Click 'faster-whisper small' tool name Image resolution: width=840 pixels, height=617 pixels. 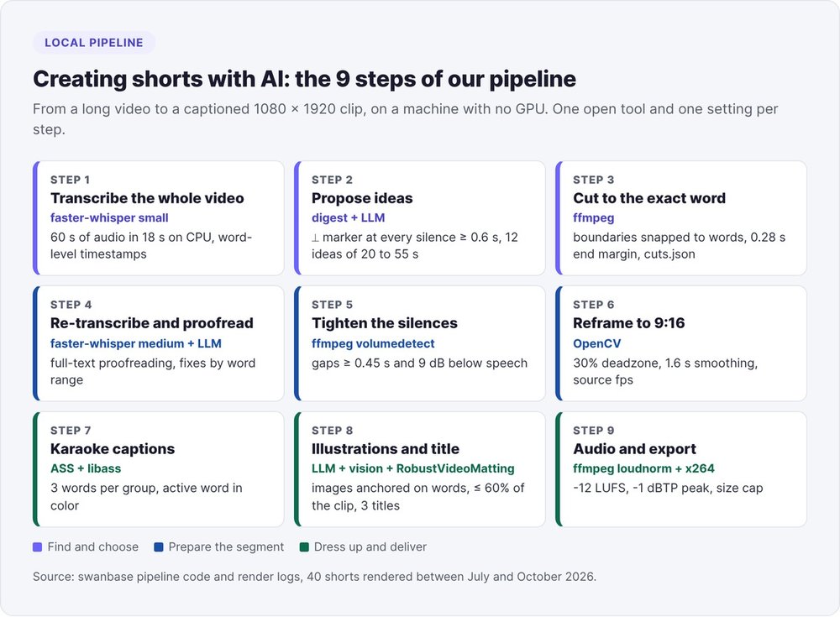[109, 218]
